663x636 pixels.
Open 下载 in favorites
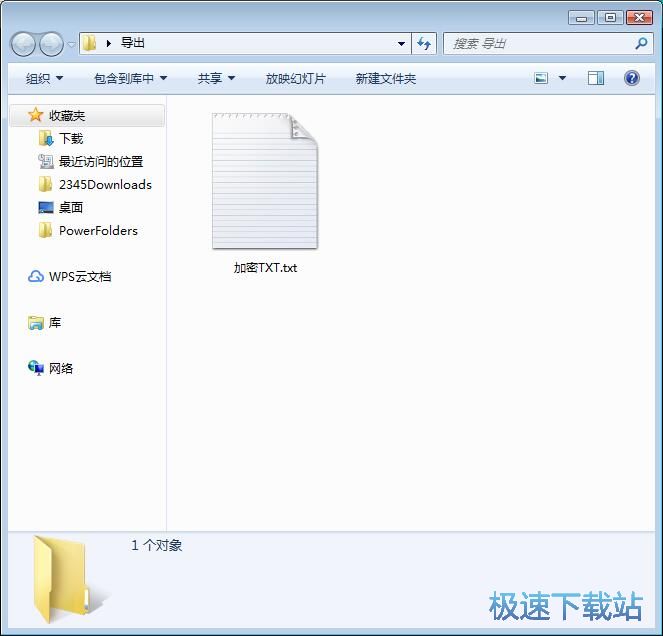tap(71, 139)
